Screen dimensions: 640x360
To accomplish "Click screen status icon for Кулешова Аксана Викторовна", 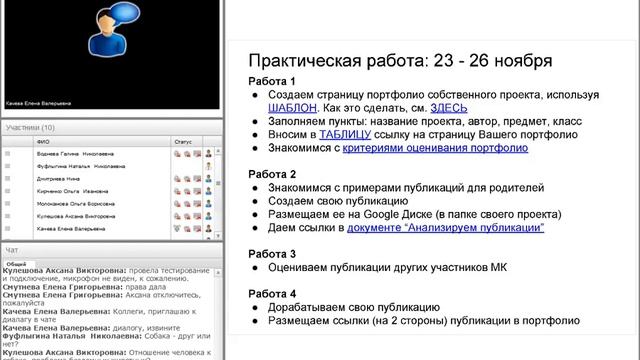I will (x=197, y=216).
